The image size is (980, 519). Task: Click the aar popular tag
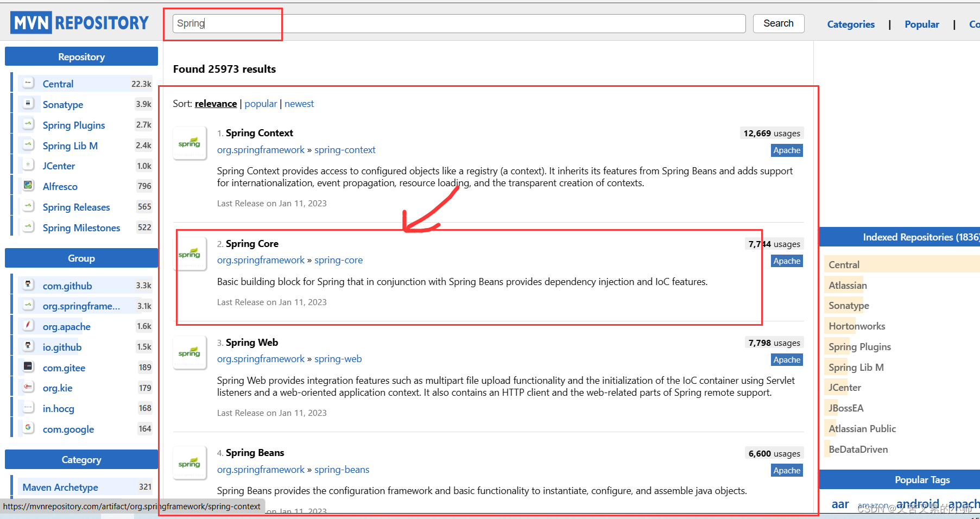840,504
